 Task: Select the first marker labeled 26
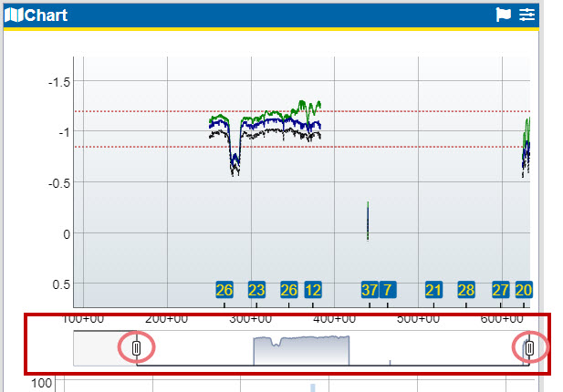click(224, 290)
